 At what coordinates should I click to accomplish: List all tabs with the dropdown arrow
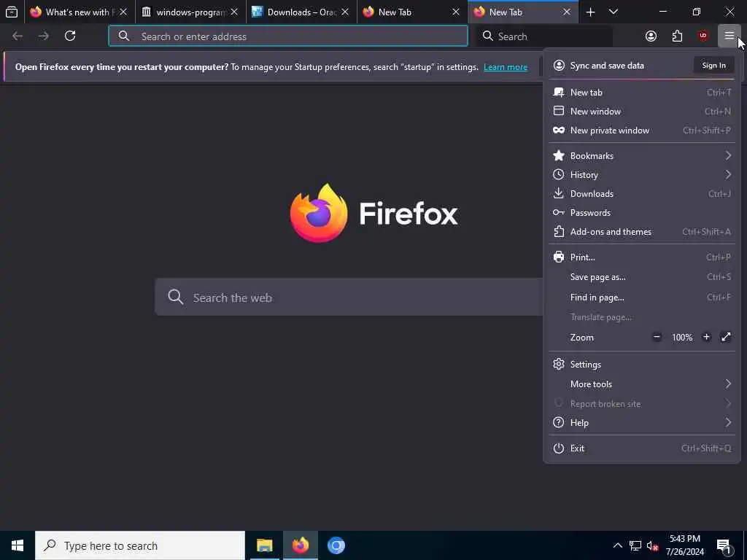tap(614, 12)
